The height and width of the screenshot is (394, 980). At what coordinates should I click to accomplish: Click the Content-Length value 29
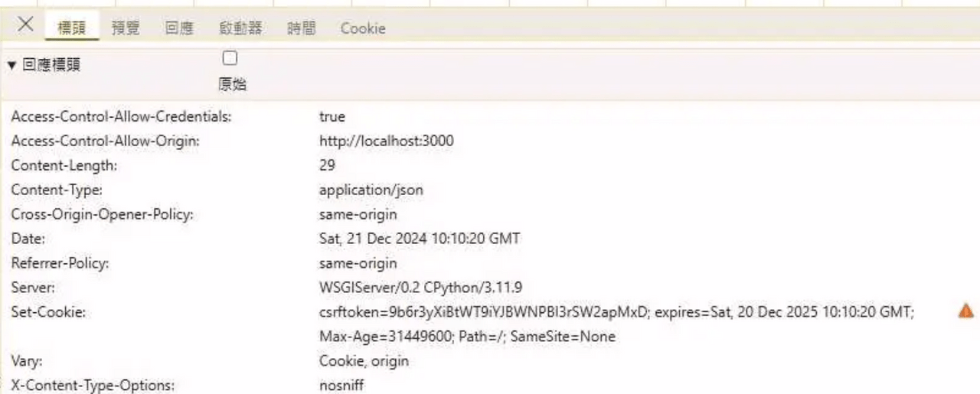point(327,165)
